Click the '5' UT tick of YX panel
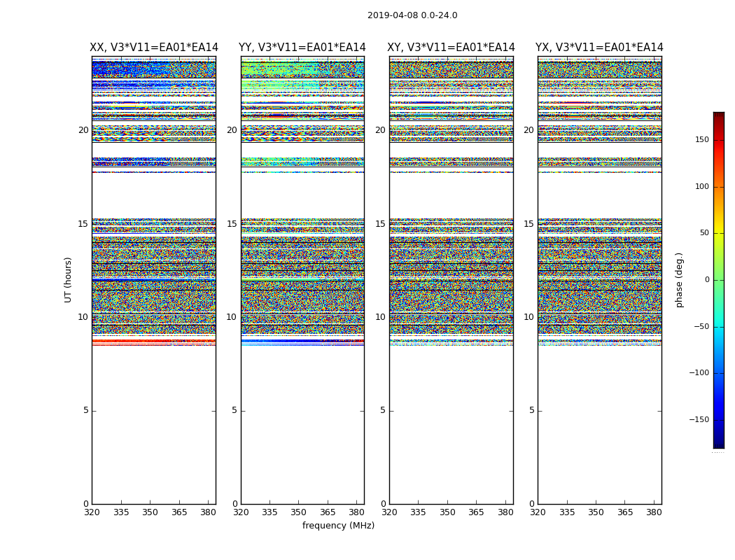This screenshot has height=560, width=735. tap(531, 410)
